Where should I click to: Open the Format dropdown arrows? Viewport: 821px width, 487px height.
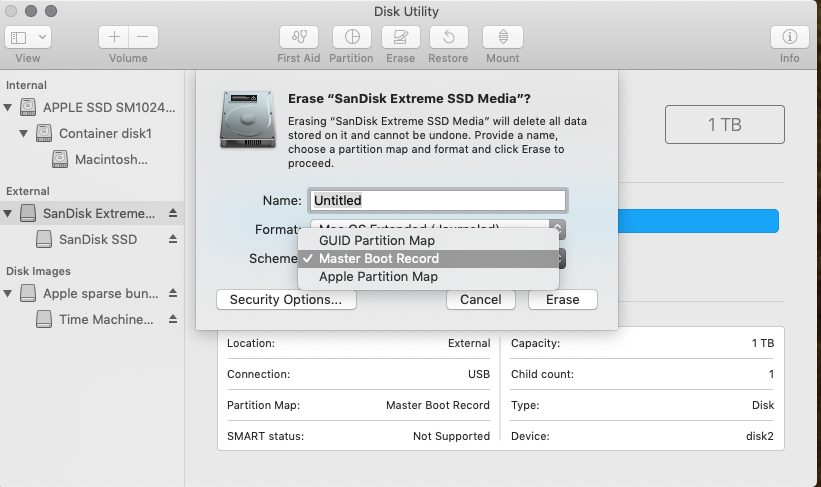(557, 229)
